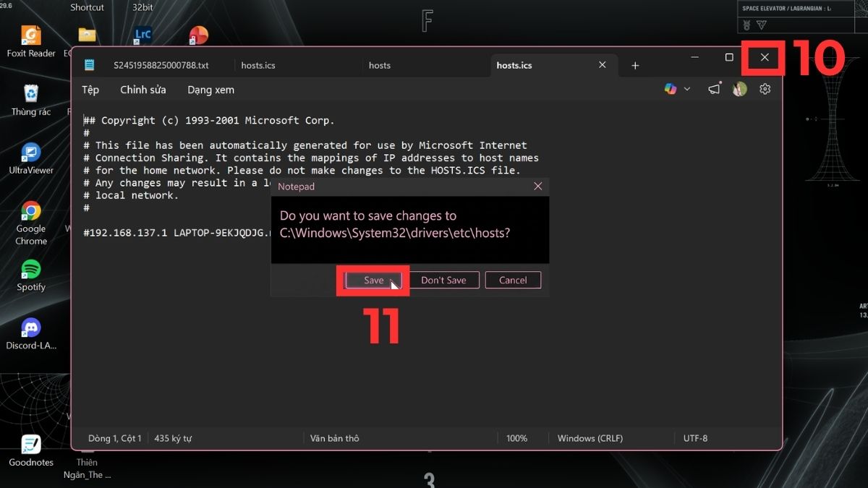Click the Windows (CRLF) line ending indicator
The width and height of the screenshot is (868, 488).
(x=590, y=438)
